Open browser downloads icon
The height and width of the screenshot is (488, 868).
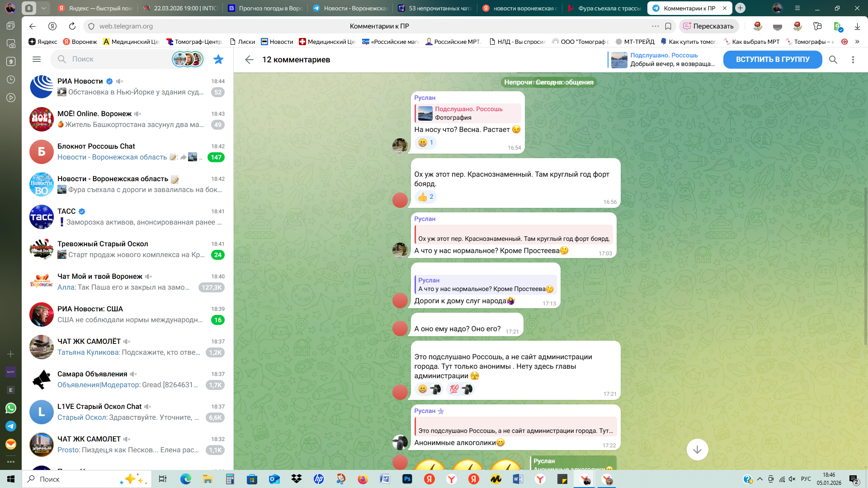[857, 26]
